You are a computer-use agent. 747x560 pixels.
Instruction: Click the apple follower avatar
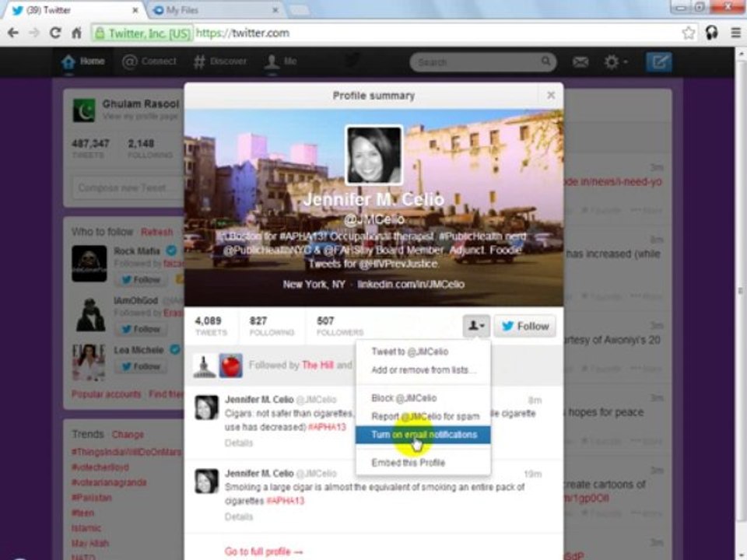tap(230, 366)
